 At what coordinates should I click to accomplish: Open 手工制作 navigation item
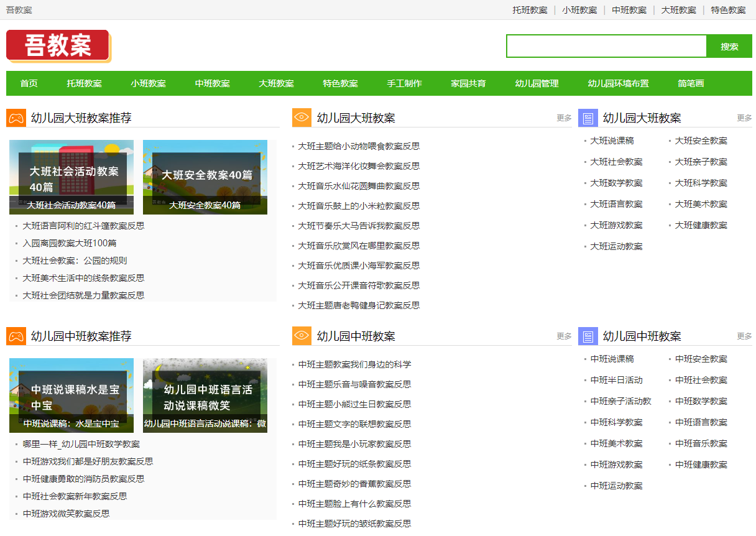point(405,83)
